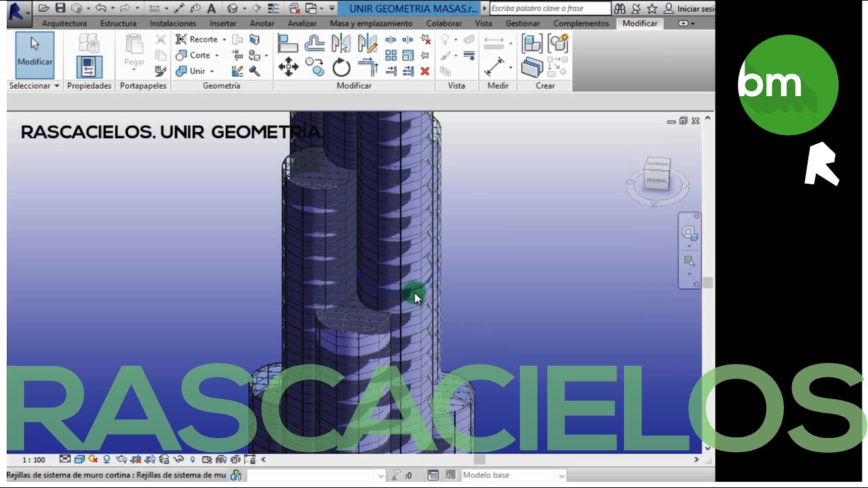
Task: Click the Save icon in quick access
Action: [x=60, y=8]
